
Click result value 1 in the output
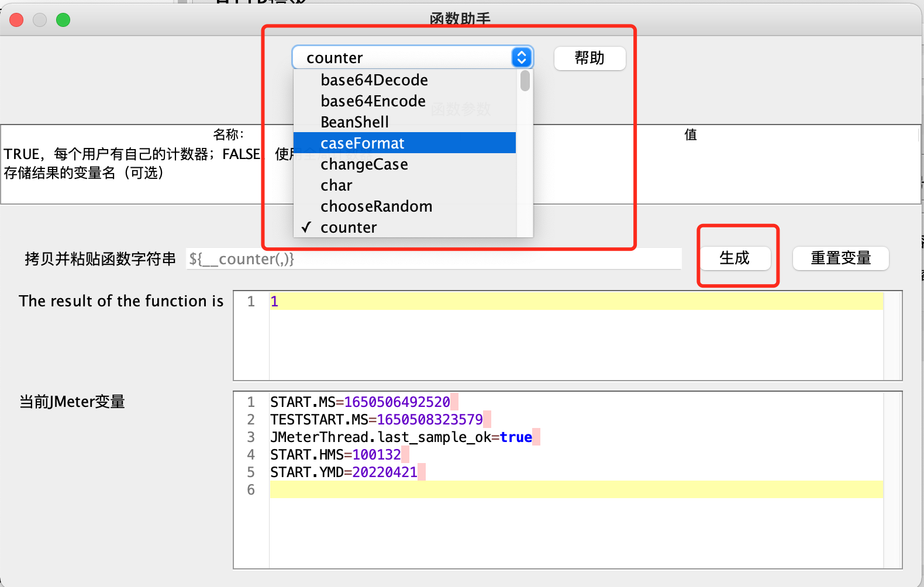pyautogui.click(x=274, y=302)
